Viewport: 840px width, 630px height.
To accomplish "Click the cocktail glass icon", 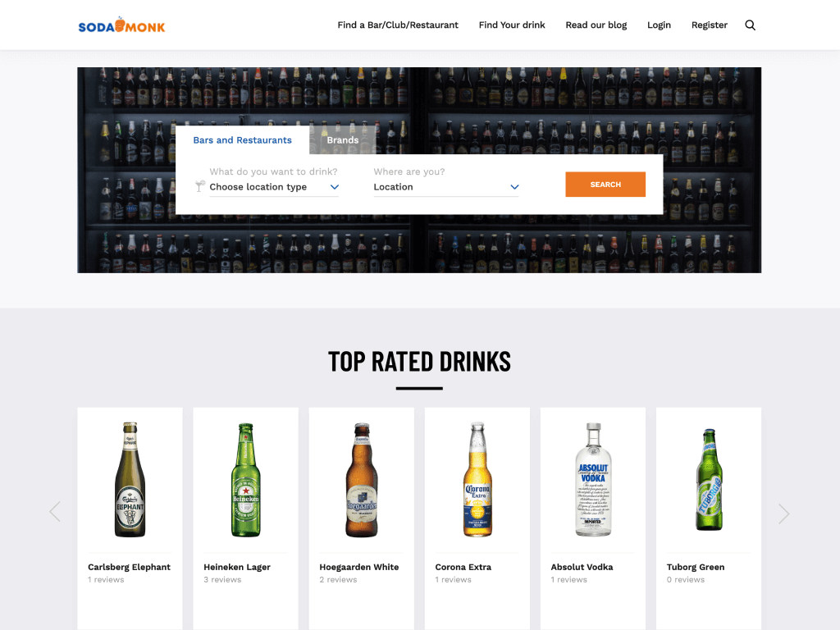I will click(x=200, y=186).
